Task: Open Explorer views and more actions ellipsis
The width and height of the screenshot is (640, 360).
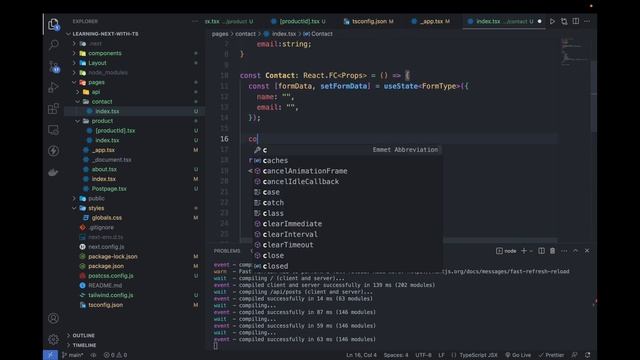Action: [195, 21]
